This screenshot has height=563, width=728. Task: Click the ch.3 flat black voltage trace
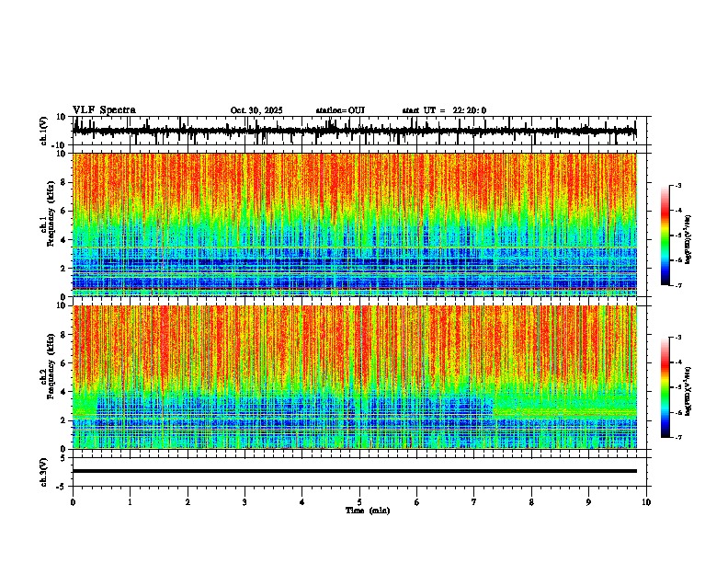pyautogui.click(x=355, y=471)
